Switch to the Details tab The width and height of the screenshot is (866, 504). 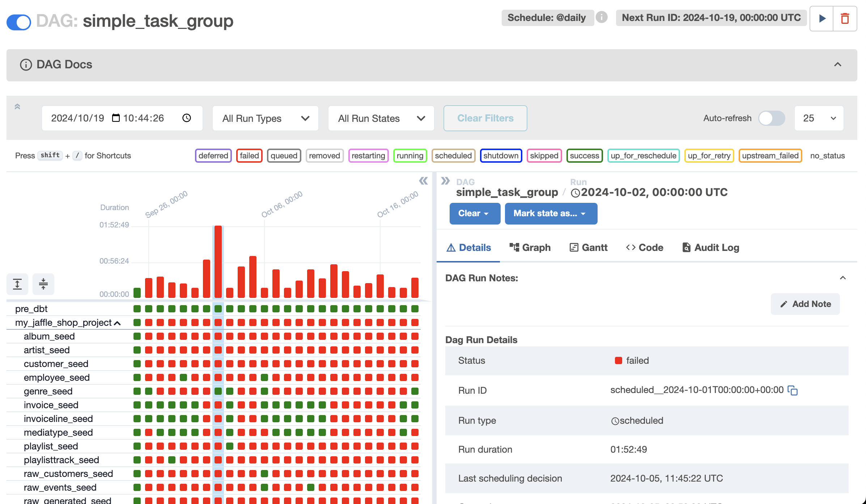point(468,248)
